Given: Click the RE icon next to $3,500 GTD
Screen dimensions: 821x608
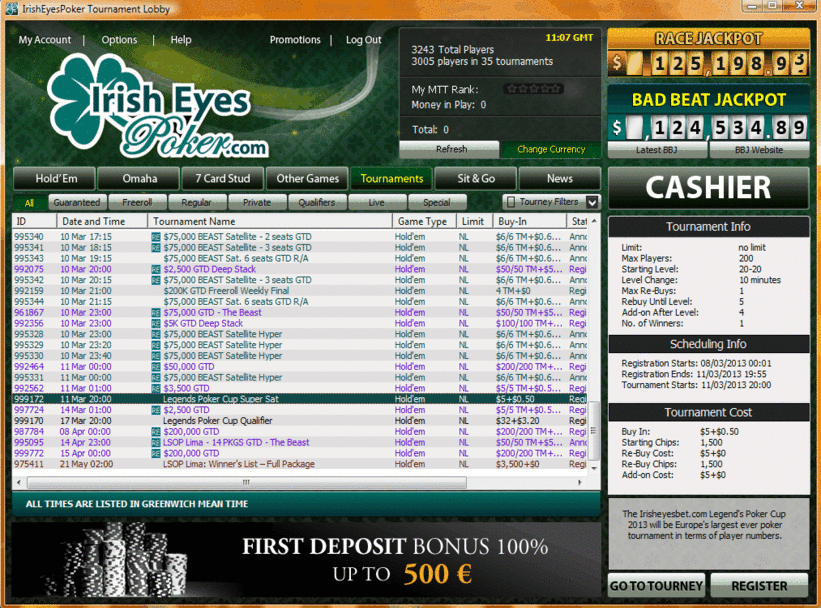Looking at the screenshot, I should tap(156, 389).
